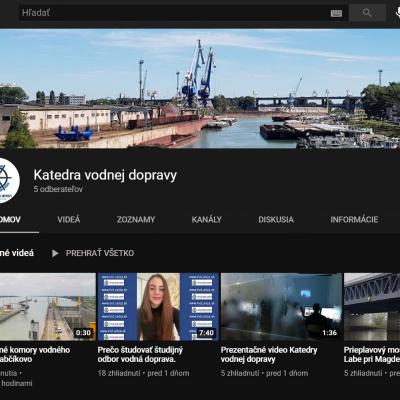Click the channel name Katedra vodnej dopravy
The width and height of the screenshot is (400, 400).
105,175
